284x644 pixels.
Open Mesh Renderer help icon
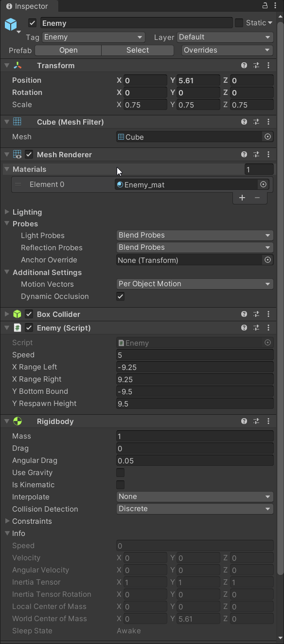click(244, 155)
